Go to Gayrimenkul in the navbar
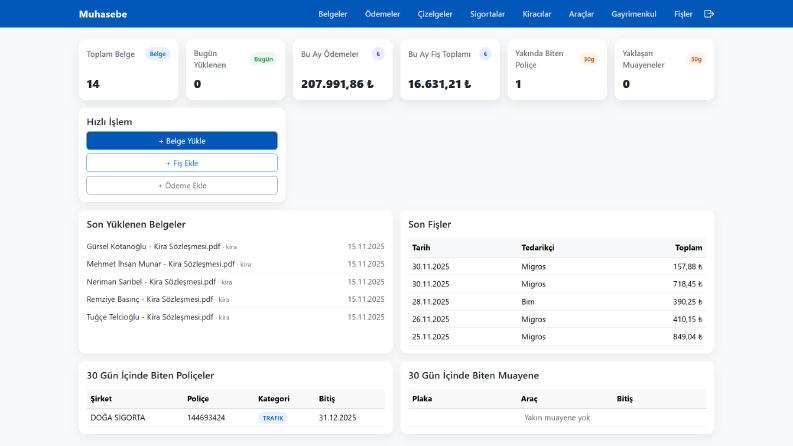The width and height of the screenshot is (793, 446). point(634,14)
